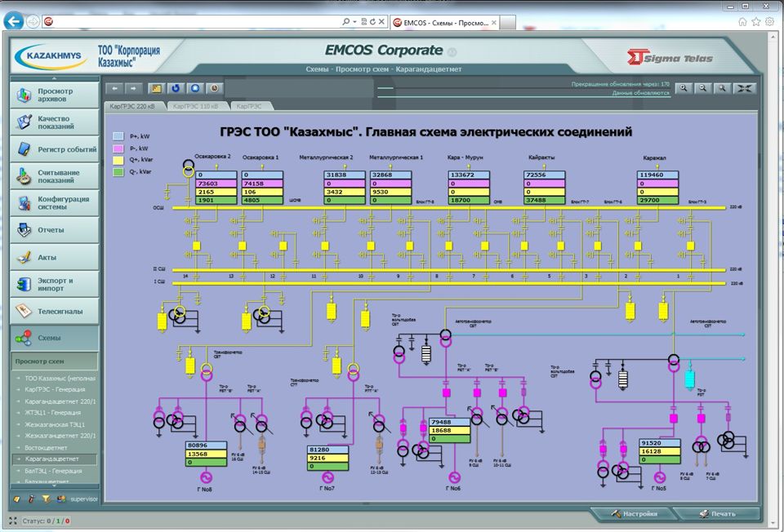The height and width of the screenshot is (532, 784).
Task: Click the fit-to-screen arrows icon
Action: 744,88
